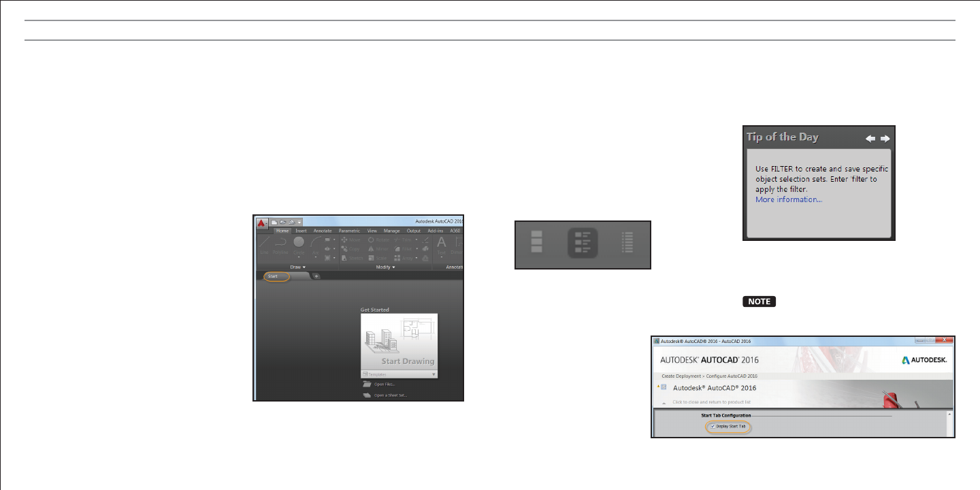The height and width of the screenshot is (490, 980).
Task: Expand the Modify panel dropdown
Action: 385,267
